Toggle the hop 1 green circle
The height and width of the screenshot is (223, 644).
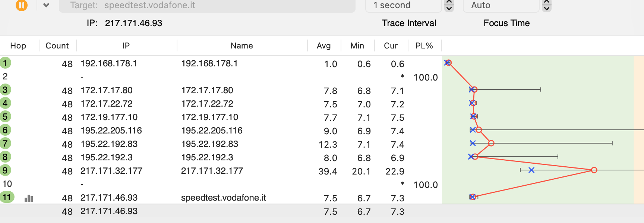5,63
